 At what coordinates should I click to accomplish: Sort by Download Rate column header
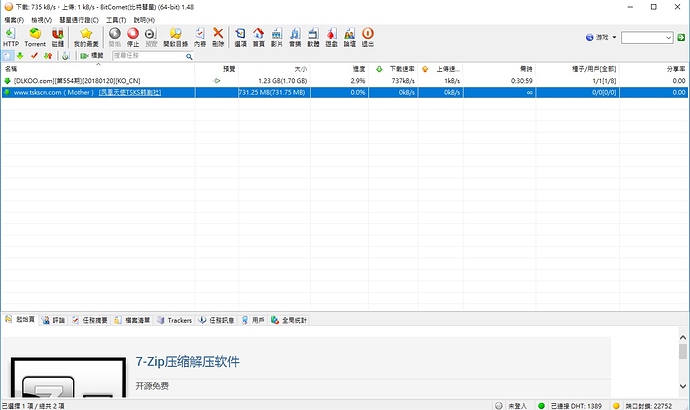coord(393,69)
